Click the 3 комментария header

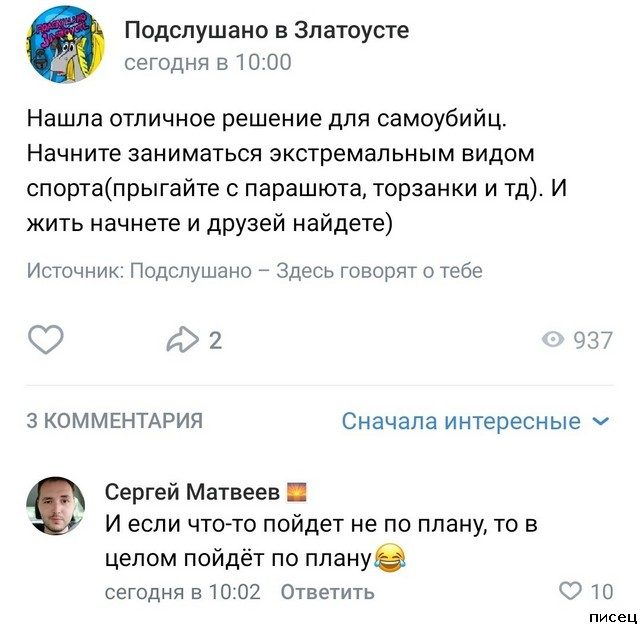point(114,421)
